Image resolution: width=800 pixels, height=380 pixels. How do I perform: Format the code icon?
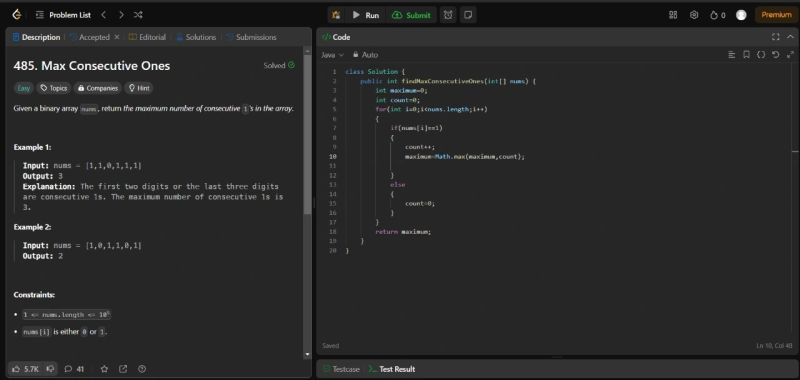pos(732,55)
